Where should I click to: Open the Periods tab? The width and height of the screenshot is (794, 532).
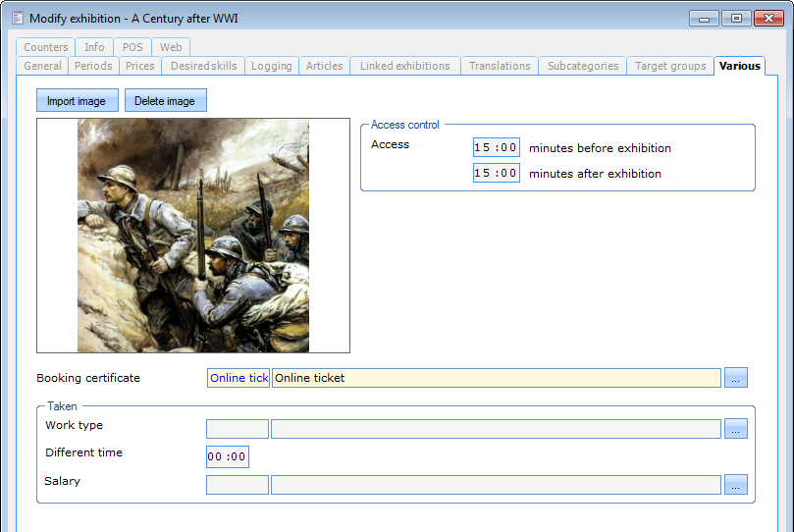(93, 66)
